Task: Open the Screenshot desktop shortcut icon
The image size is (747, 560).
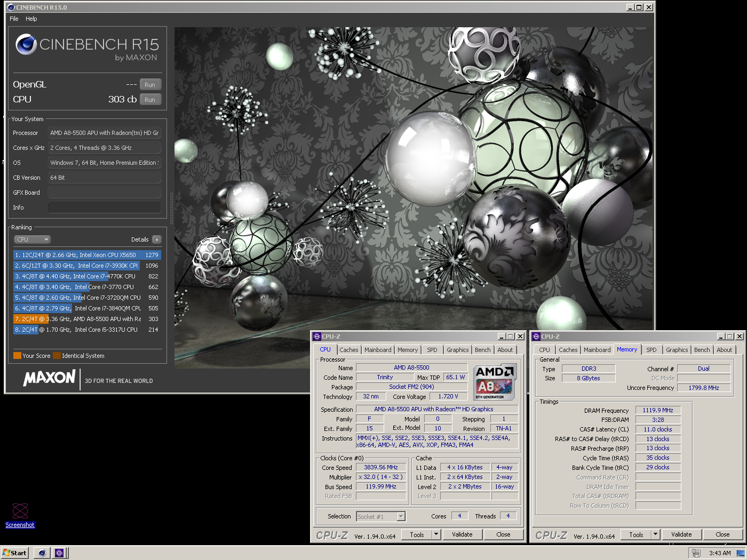Action: pyautogui.click(x=20, y=511)
